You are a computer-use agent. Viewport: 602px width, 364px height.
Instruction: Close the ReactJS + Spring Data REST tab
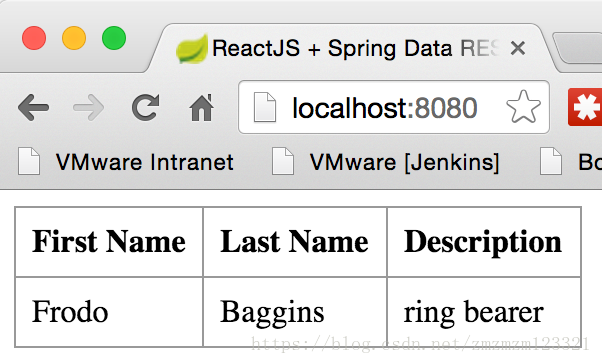click(518, 48)
